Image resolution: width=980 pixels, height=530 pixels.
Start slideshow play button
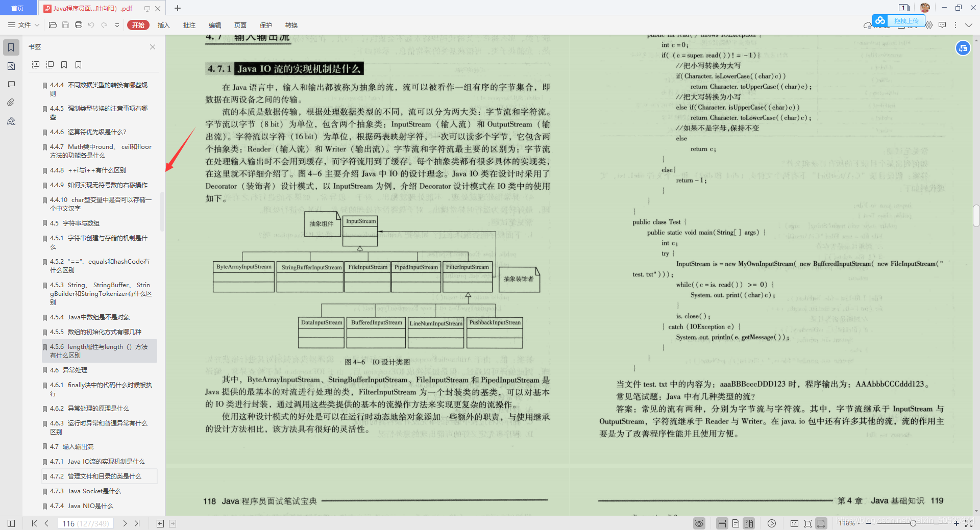click(x=772, y=523)
